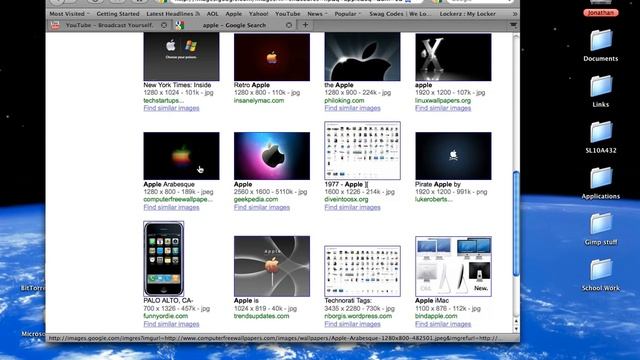
Task: Click the '2560 x 1600 - 5110k - jpg' text
Action: point(271,192)
